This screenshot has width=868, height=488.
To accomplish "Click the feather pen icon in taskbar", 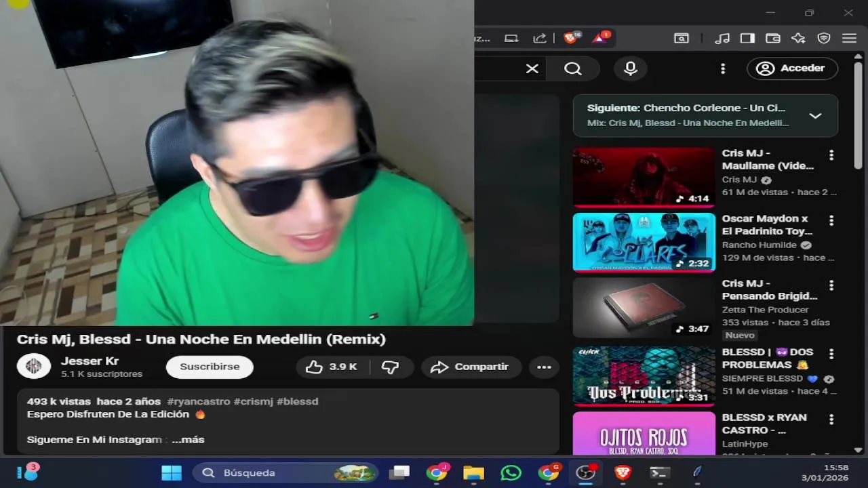I will [x=696, y=472].
